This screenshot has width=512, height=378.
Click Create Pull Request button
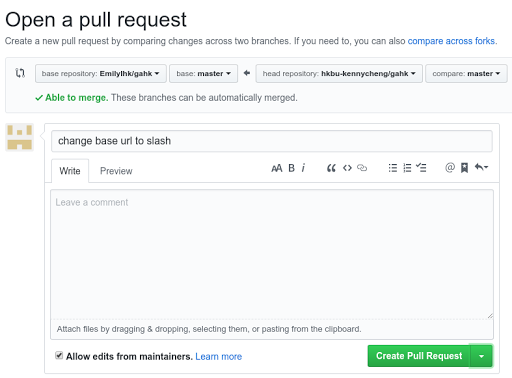tap(419, 356)
